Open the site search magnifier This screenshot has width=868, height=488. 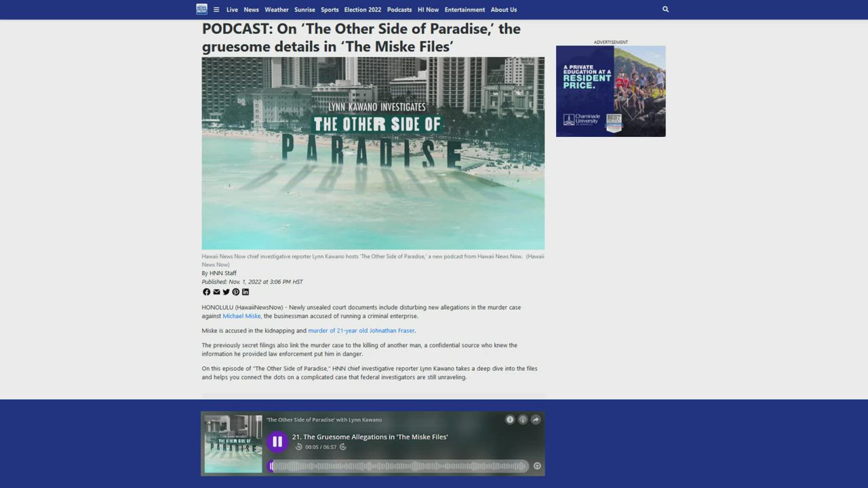click(x=665, y=9)
